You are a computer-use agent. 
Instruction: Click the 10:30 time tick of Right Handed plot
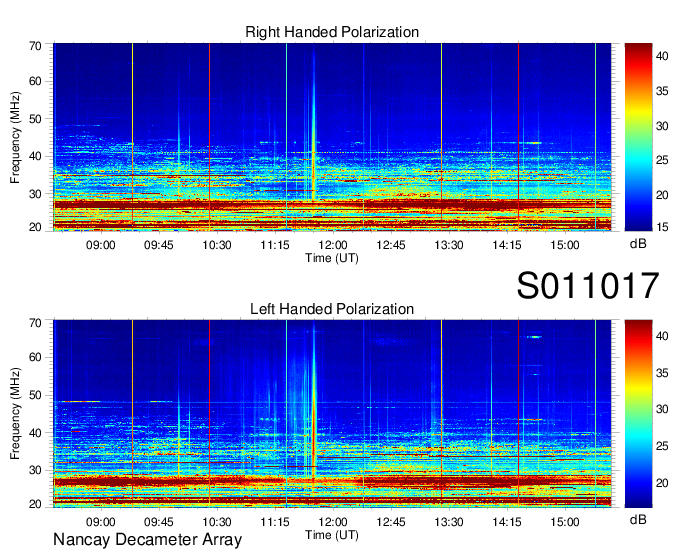pos(217,245)
